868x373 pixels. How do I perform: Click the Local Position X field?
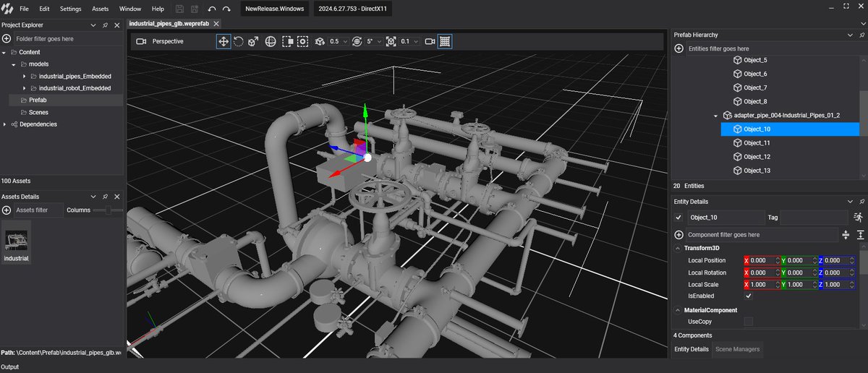pos(762,260)
